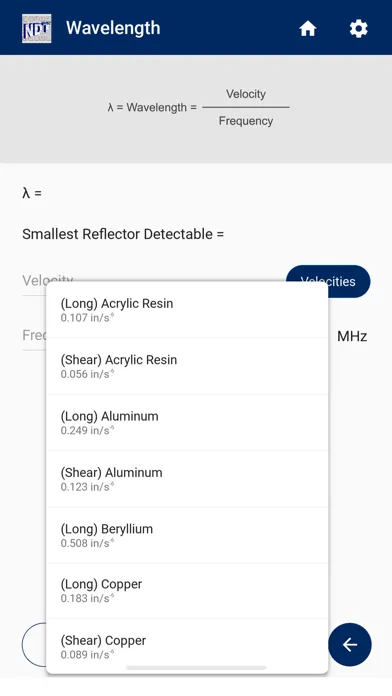Select (Shear) Aluminum velocity option
Image resolution: width=392 pixels, height=696 pixels.
coord(187,479)
